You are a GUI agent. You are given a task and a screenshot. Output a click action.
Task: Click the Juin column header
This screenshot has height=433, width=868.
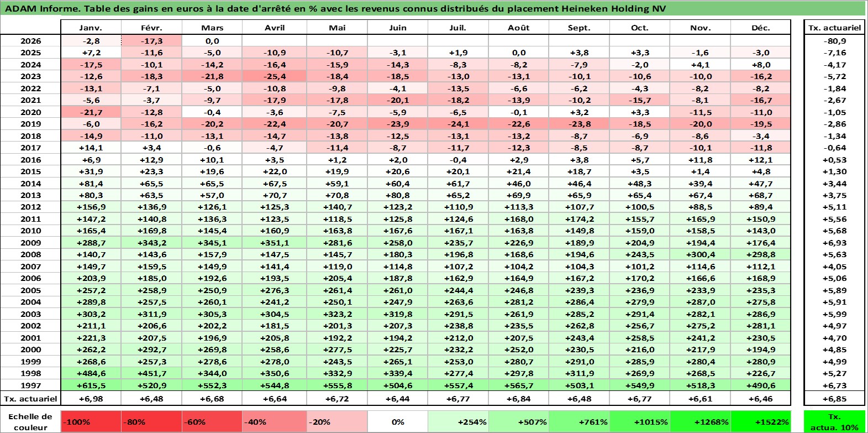398,28
